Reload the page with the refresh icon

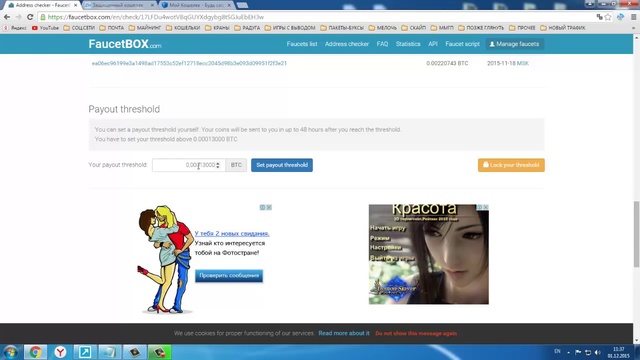[x=30, y=17]
